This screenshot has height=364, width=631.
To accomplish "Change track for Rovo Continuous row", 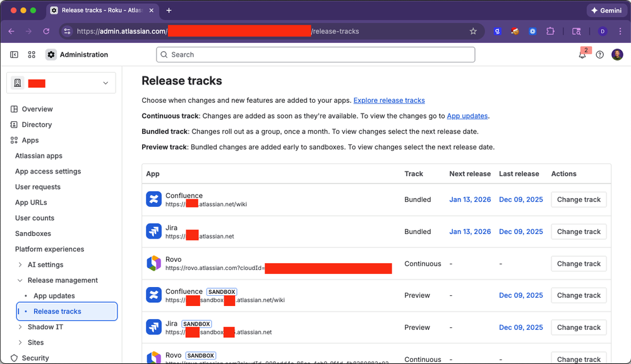I will [x=579, y=264].
